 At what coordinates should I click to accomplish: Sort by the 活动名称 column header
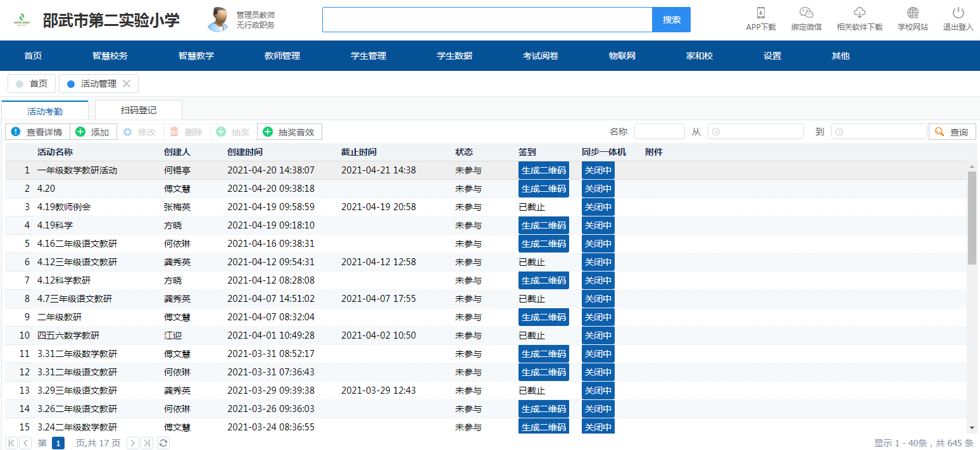click(55, 152)
